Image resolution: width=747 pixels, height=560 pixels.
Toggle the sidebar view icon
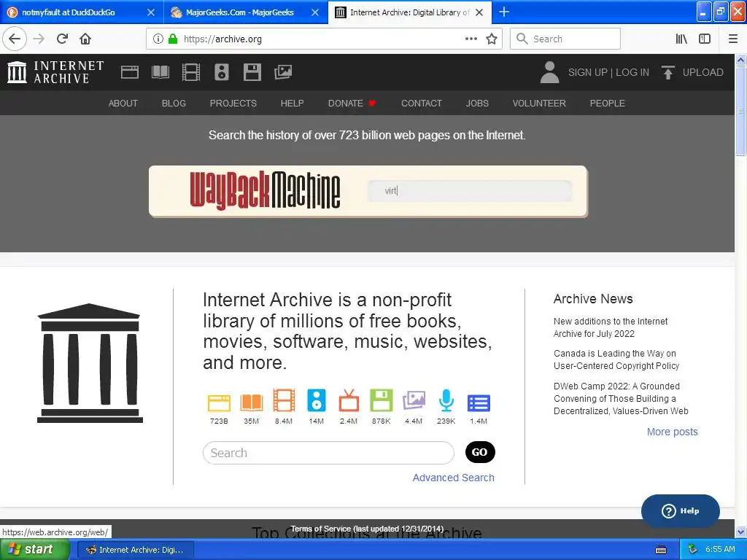click(705, 39)
